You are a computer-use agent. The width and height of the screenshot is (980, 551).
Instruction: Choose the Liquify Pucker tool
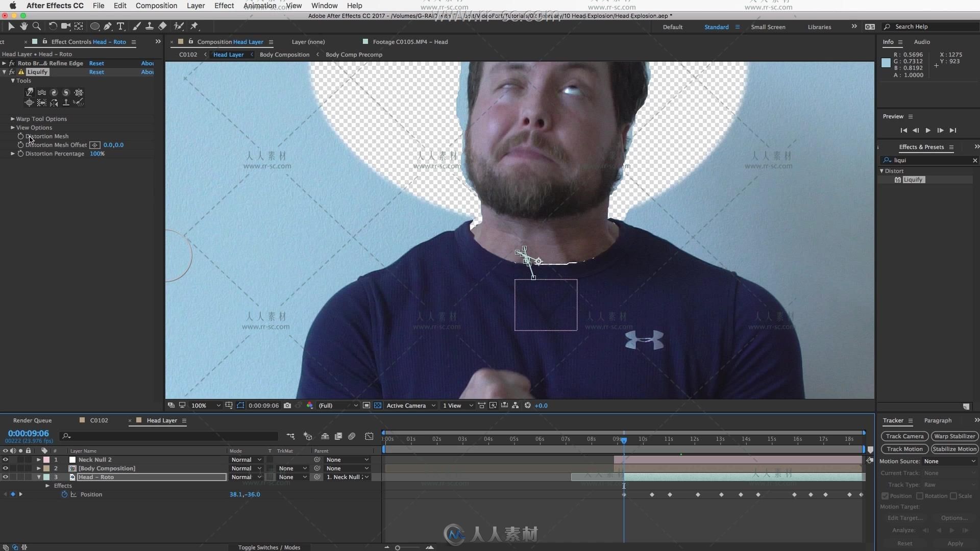(79, 92)
